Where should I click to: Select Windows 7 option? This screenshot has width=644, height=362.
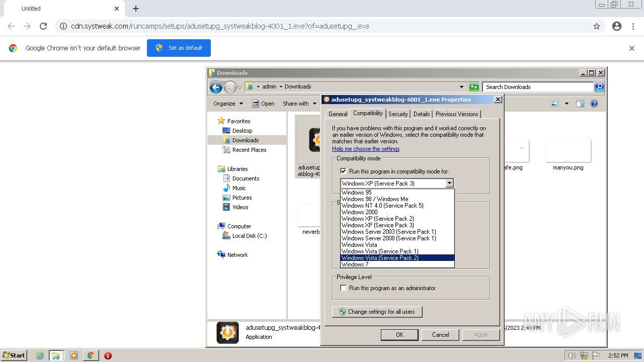coord(397,264)
